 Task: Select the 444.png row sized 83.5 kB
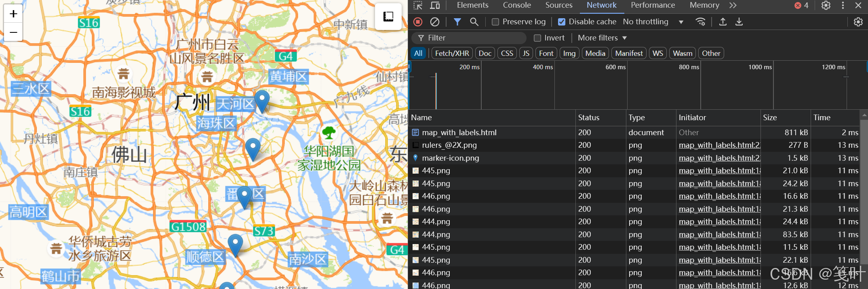(x=634, y=235)
